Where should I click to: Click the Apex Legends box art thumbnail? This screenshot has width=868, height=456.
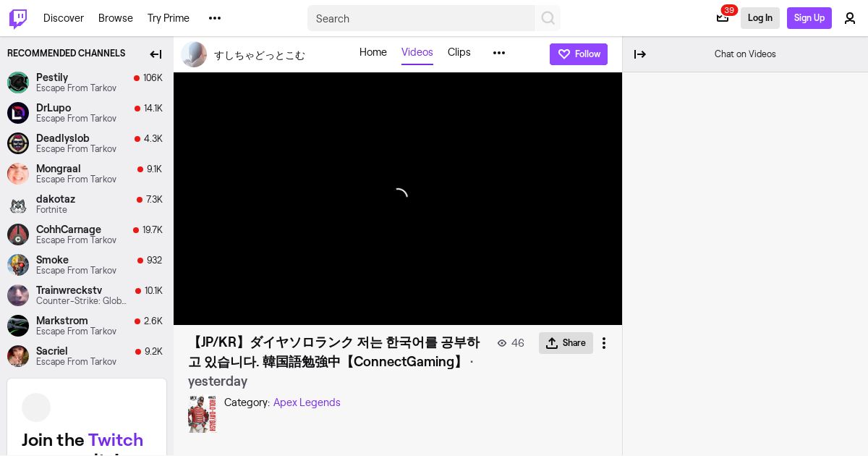pyautogui.click(x=202, y=414)
